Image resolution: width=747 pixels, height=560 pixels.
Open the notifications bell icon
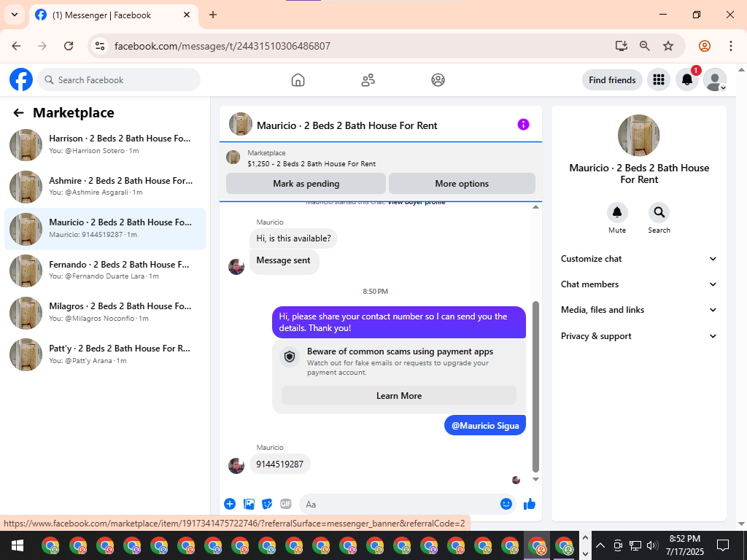(687, 79)
